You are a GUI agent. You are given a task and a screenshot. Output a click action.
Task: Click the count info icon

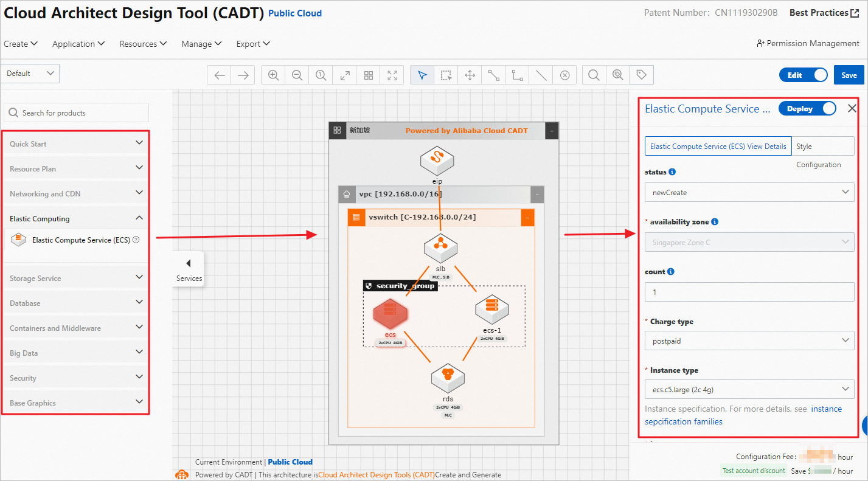[670, 272]
